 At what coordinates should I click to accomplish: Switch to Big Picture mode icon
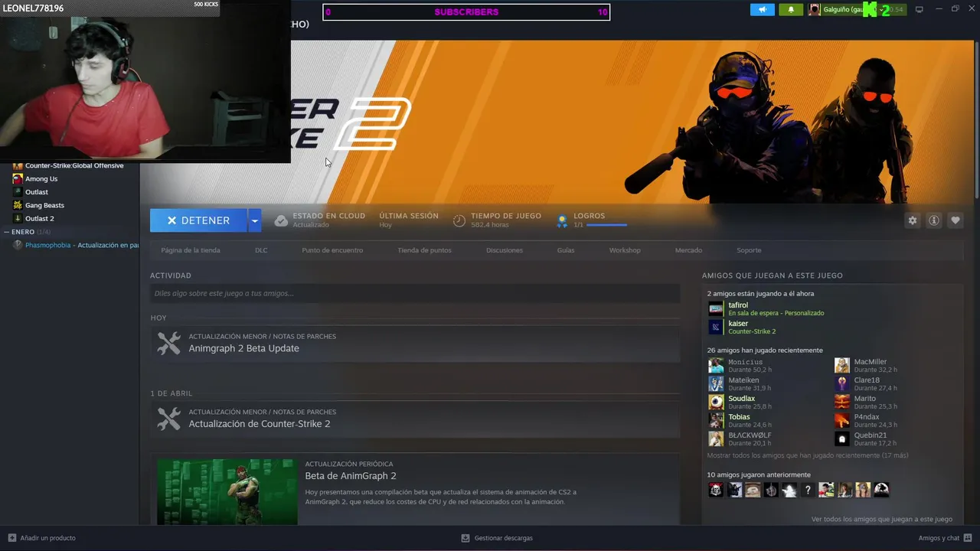coord(920,9)
